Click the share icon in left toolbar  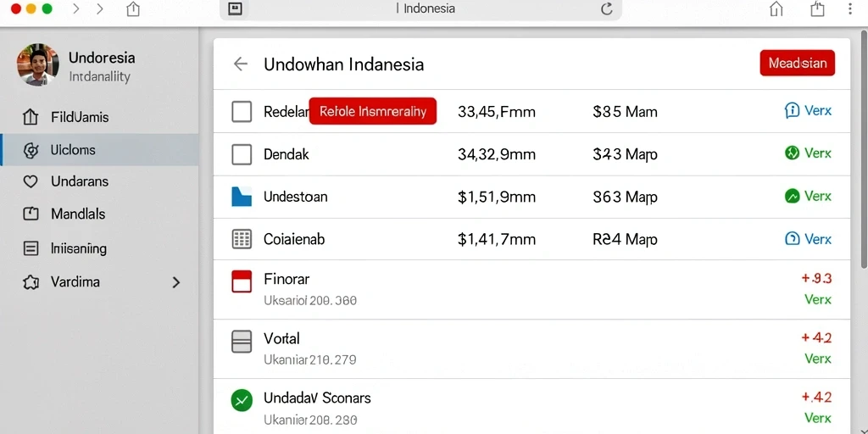[x=133, y=8]
